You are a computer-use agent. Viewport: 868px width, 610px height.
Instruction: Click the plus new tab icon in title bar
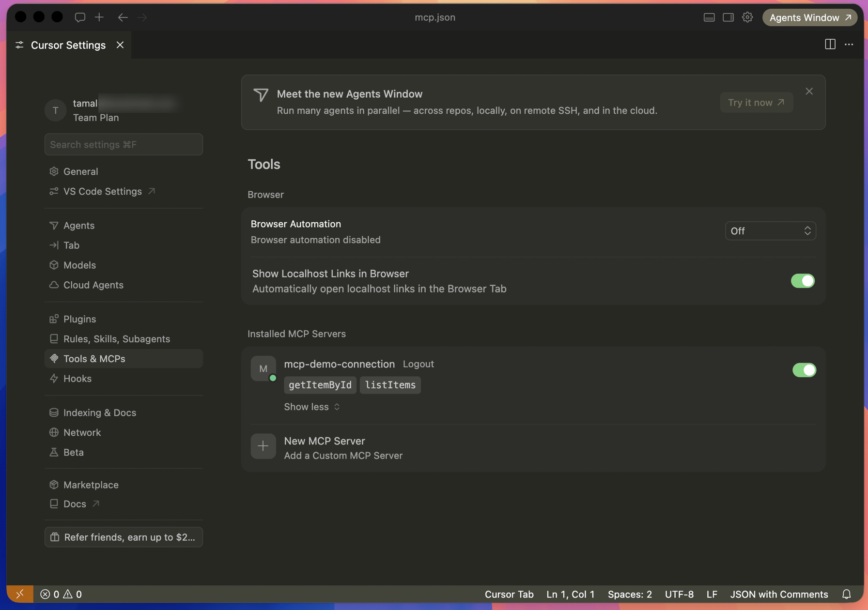tap(99, 17)
